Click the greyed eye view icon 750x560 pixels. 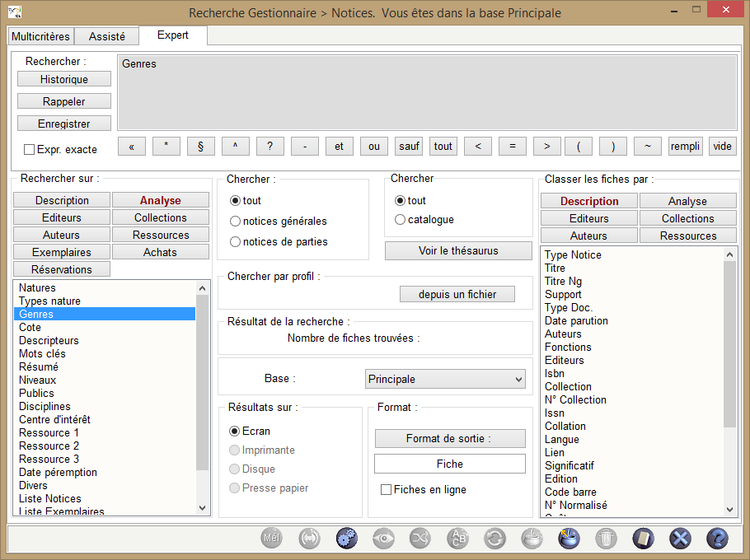tap(383, 539)
